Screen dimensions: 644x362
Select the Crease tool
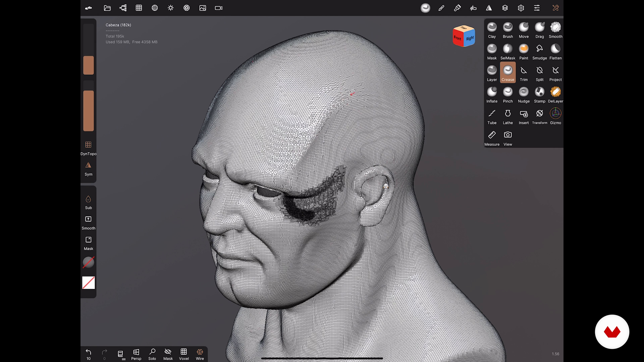[x=508, y=72]
